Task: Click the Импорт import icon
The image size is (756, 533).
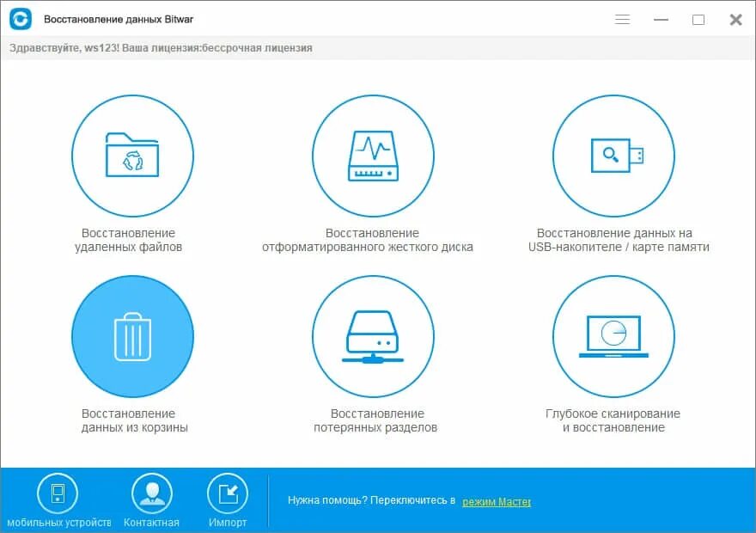Action: pyautogui.click(x=228, y=493)
